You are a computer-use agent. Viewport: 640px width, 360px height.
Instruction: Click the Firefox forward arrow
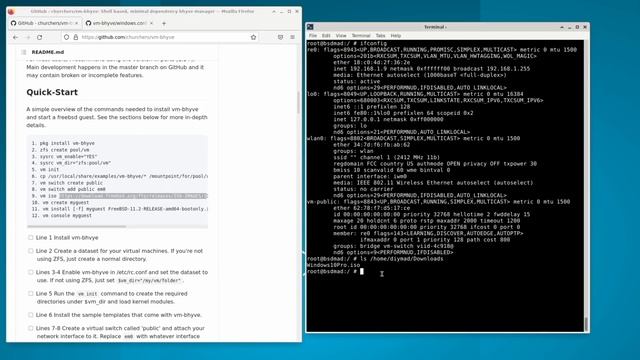pyautogui.click(x=28, y=37)
